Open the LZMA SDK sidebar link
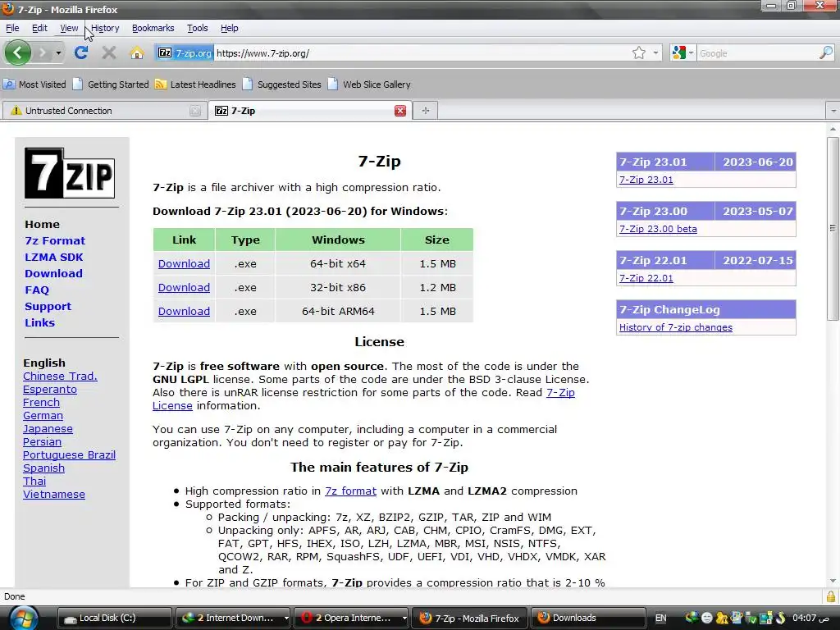Viewport: 840px width, 630px height. [x=53, y=257]
